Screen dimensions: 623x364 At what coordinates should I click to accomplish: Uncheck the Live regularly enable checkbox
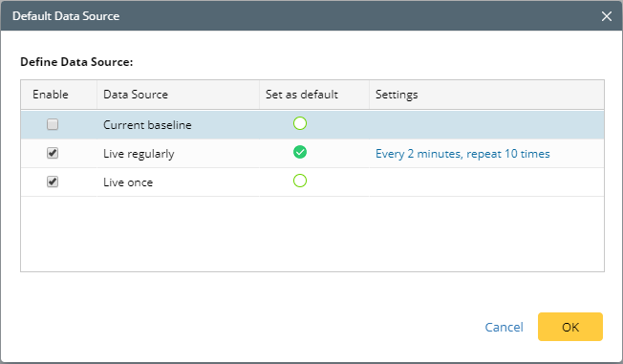click(53, 153)
